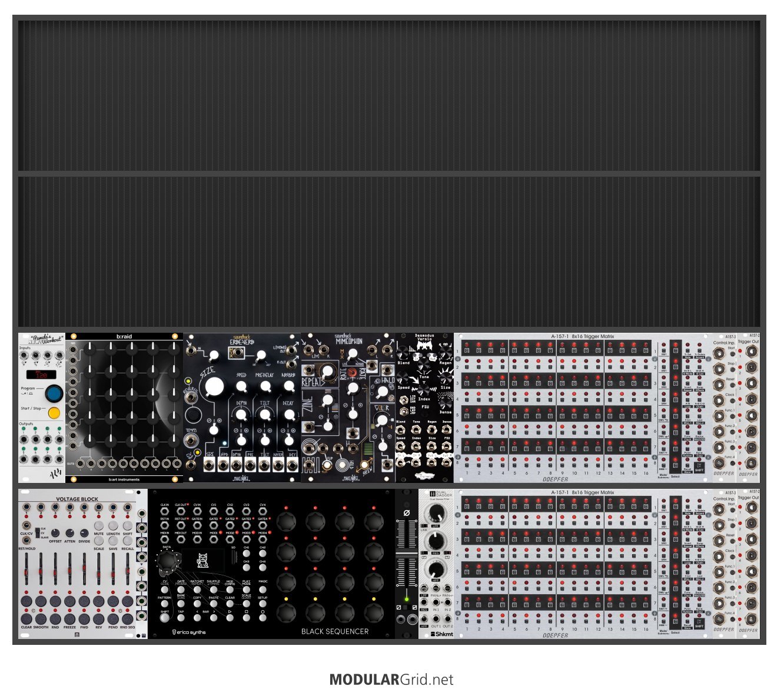Click the DIVIDE knob on Voltage Block
784x692 pixels.
pos(84,533)
